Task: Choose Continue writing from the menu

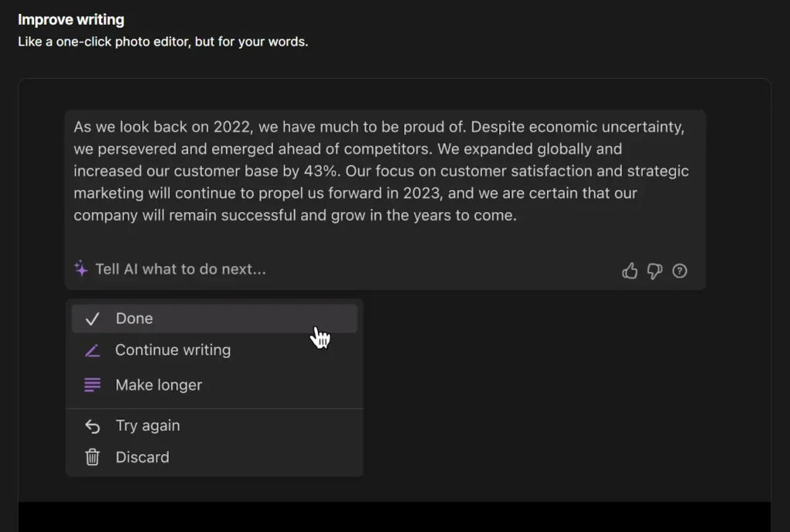Action: pos(173,350)
